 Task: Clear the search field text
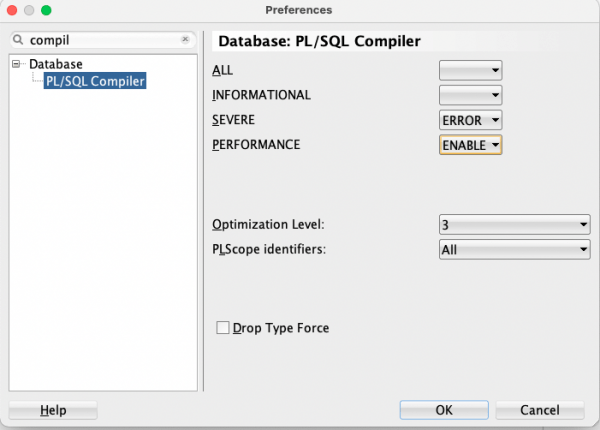185,39
